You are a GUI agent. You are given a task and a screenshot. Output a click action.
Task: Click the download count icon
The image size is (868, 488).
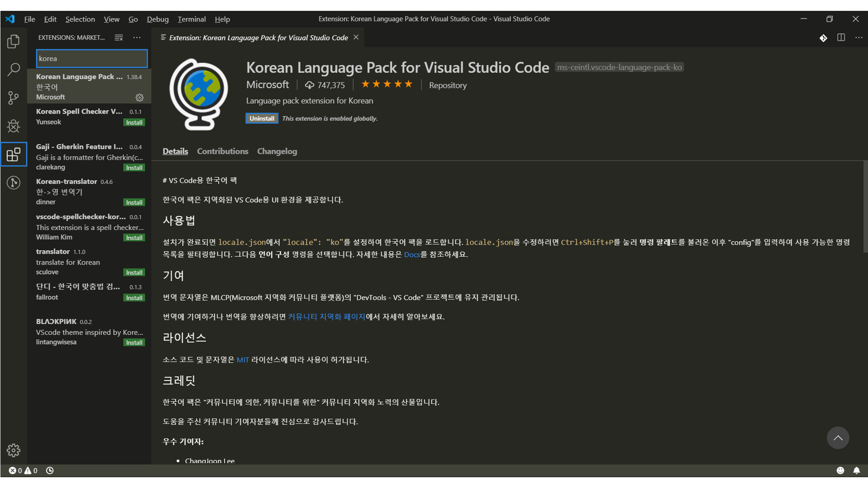[309, 85]
